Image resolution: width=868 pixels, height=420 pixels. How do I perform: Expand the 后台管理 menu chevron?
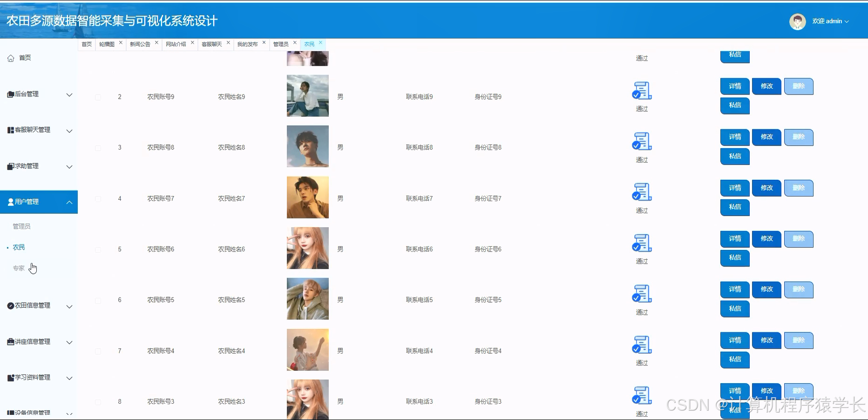(x=69, y=95)
